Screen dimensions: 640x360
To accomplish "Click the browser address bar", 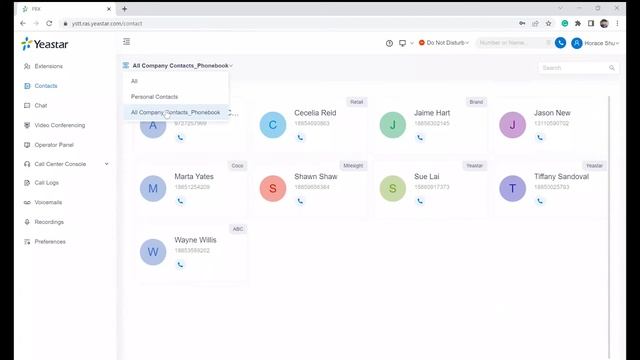I will pos(286,24).
